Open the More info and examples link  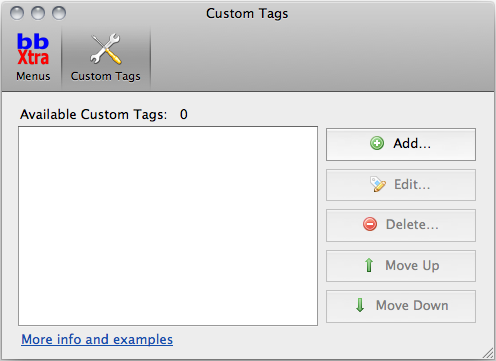tap(97, 340)
